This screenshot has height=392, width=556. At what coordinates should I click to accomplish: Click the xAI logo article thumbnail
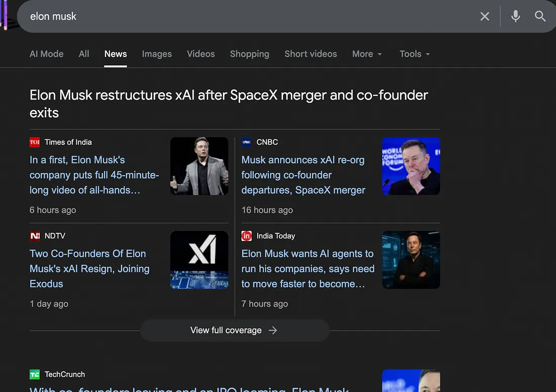tap(199, 260)
